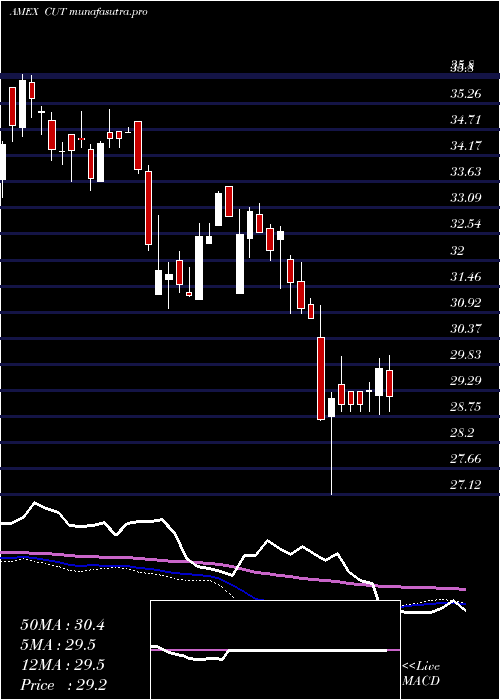Click the 'AMEX CUT munafasutra.pro' chart title
500x700 pixels.
[x=78, y=12]
